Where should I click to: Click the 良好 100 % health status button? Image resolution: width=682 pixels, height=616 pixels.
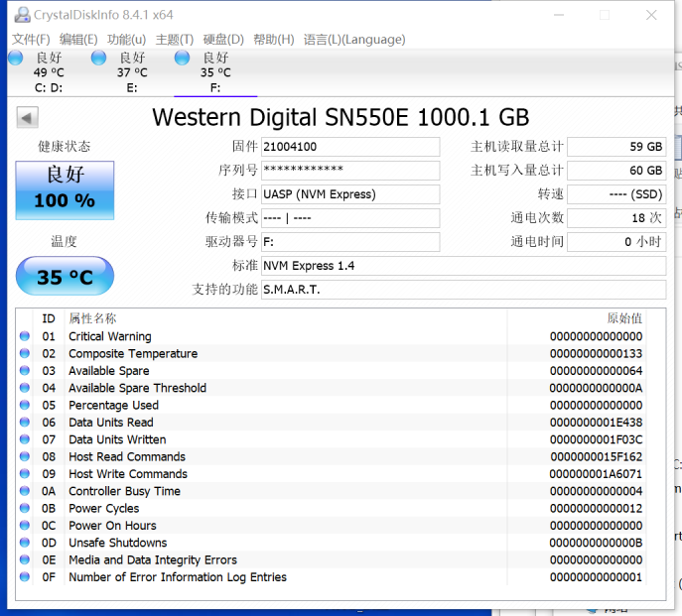pos(65,190)
